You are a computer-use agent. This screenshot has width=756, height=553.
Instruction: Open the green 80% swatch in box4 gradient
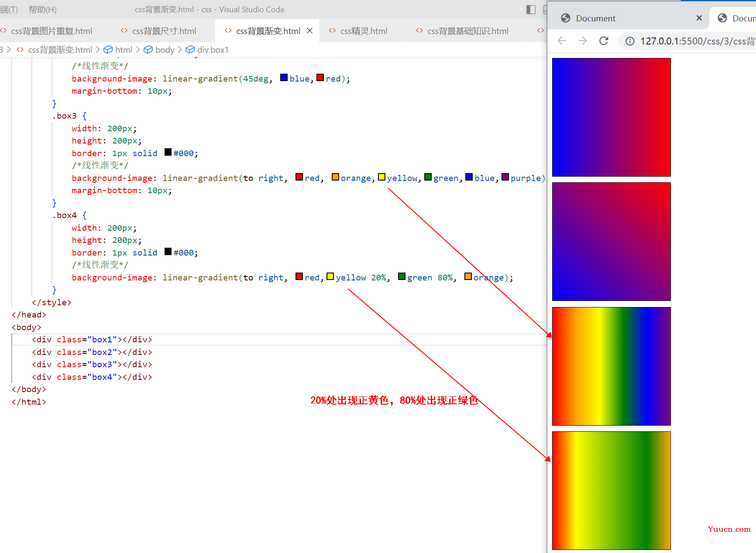click(x=402, y=276)
